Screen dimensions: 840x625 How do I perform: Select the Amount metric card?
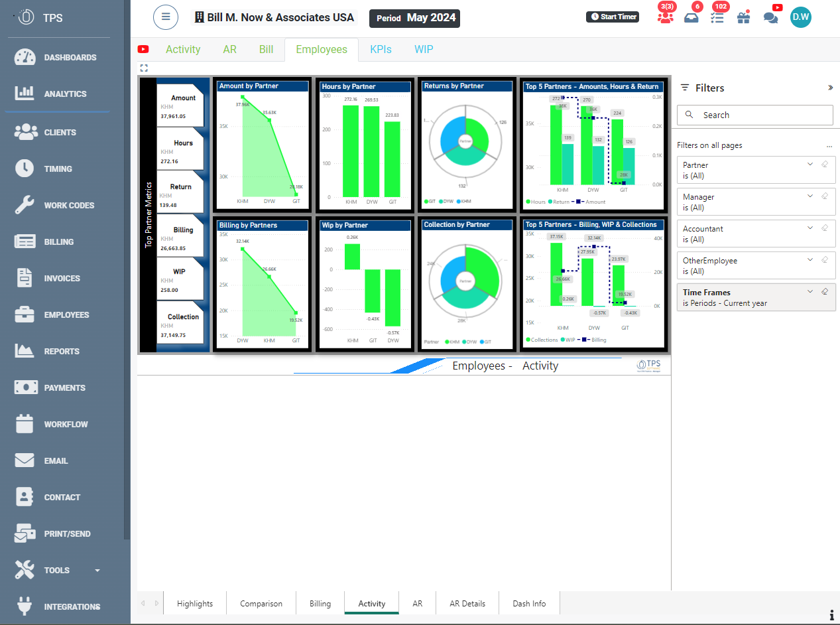(x=181, y=106)
